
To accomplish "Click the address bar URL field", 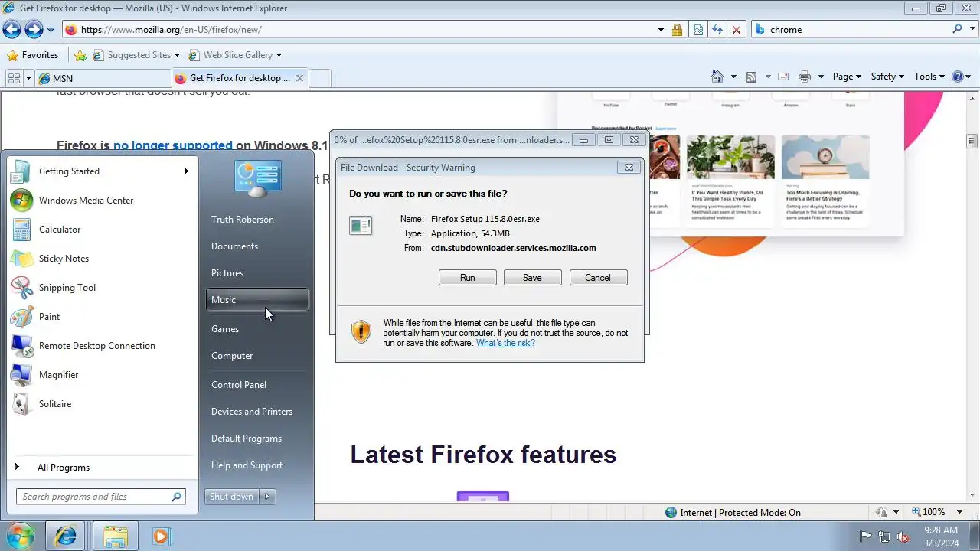I will 360,30.
